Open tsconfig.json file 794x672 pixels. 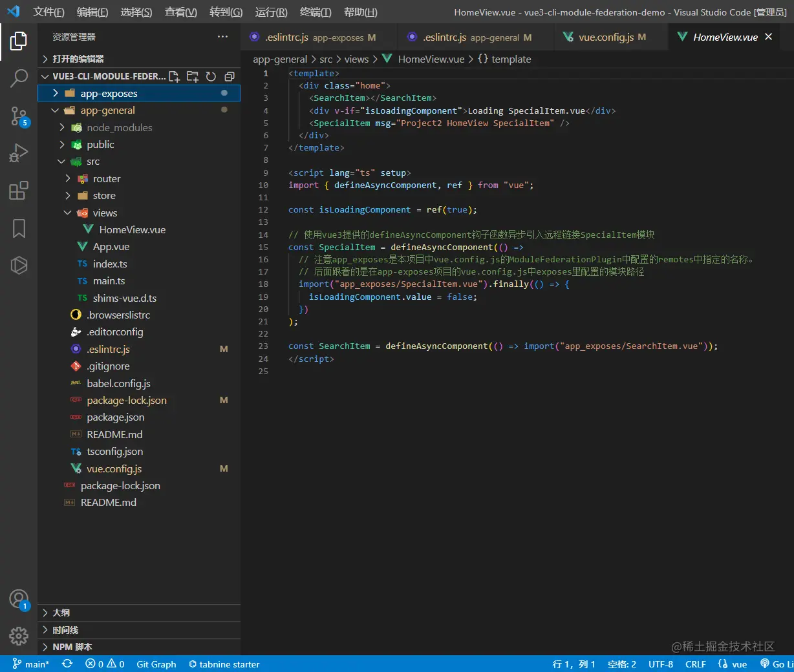tap(139, 452)
